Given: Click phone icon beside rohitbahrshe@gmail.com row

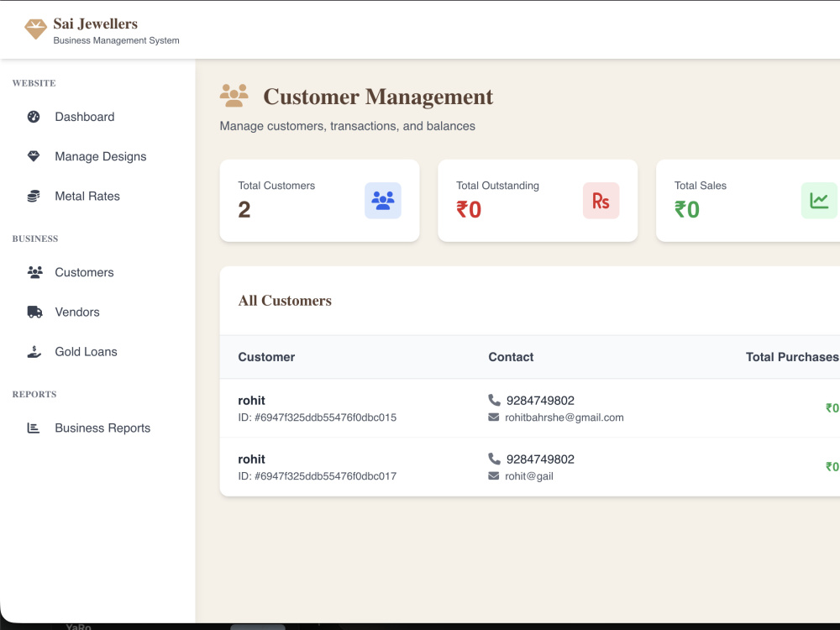Looking at the screenshot, I should tap(494, 400).
